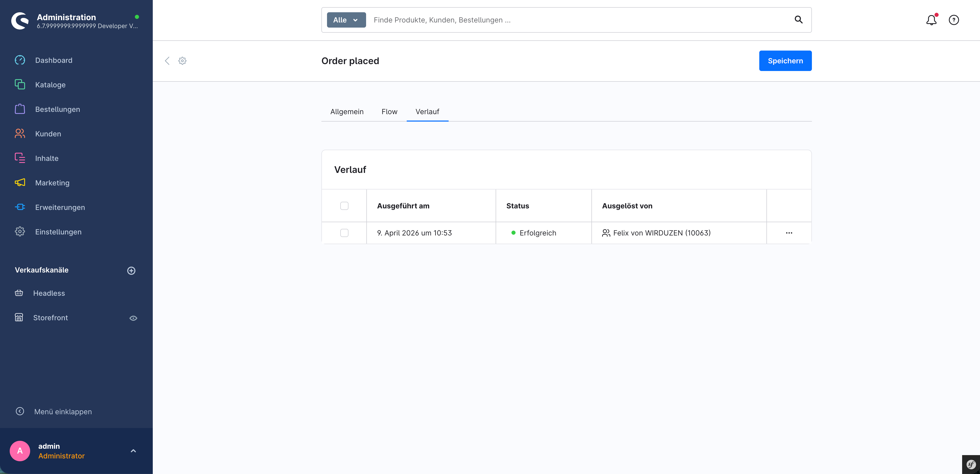This screenshot has height=474, width=980.
Task: Switch to the Allgemein tab
Action: pyautogui.click(x=347, y=111)
